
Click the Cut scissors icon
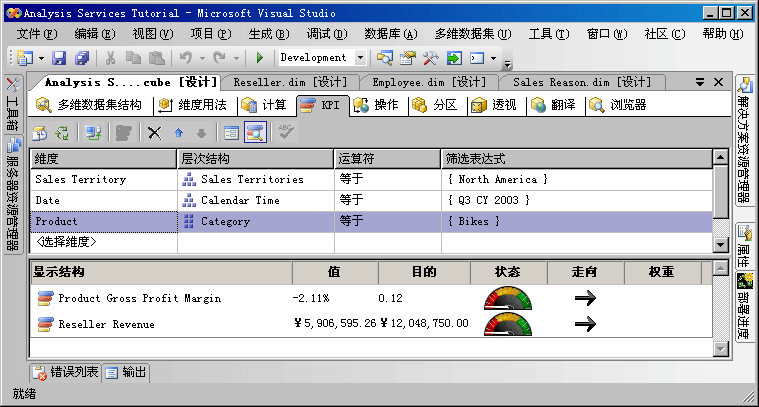110,58
